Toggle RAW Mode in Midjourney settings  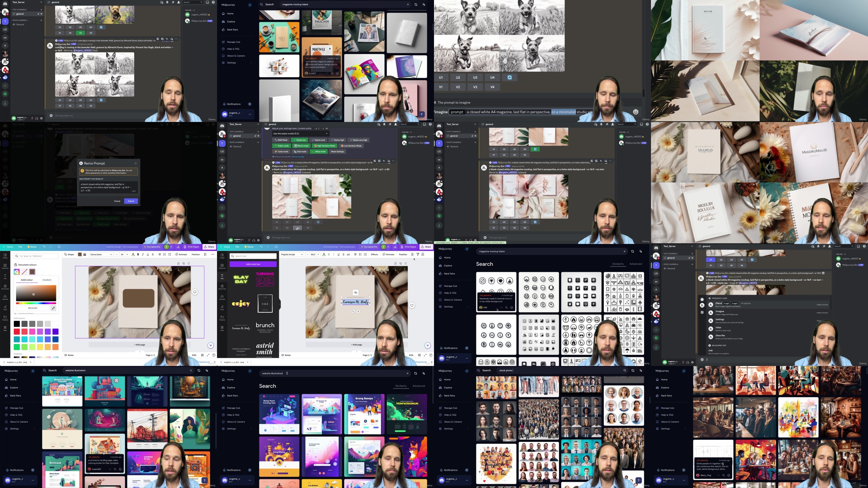click(281, 140)
